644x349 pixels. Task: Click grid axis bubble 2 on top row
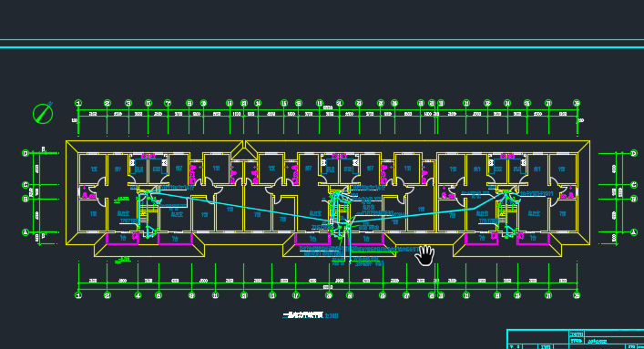click(107, 103)
